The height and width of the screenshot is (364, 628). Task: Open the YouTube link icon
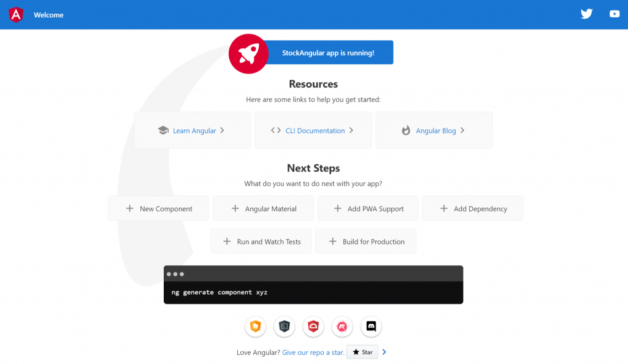click(615, 14)
